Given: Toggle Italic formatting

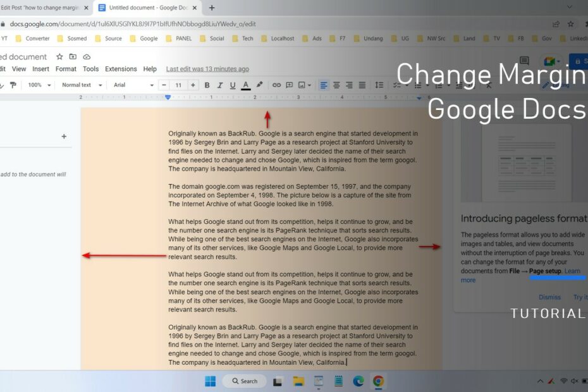Looking at the screenshot, I should point(220,85).
